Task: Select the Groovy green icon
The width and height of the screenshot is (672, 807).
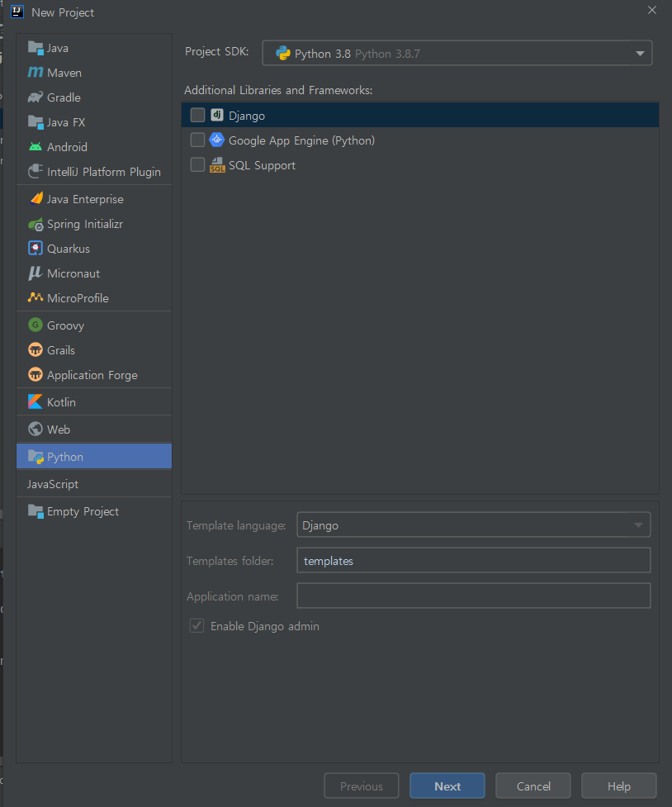Action: click(x=35, y=325)
